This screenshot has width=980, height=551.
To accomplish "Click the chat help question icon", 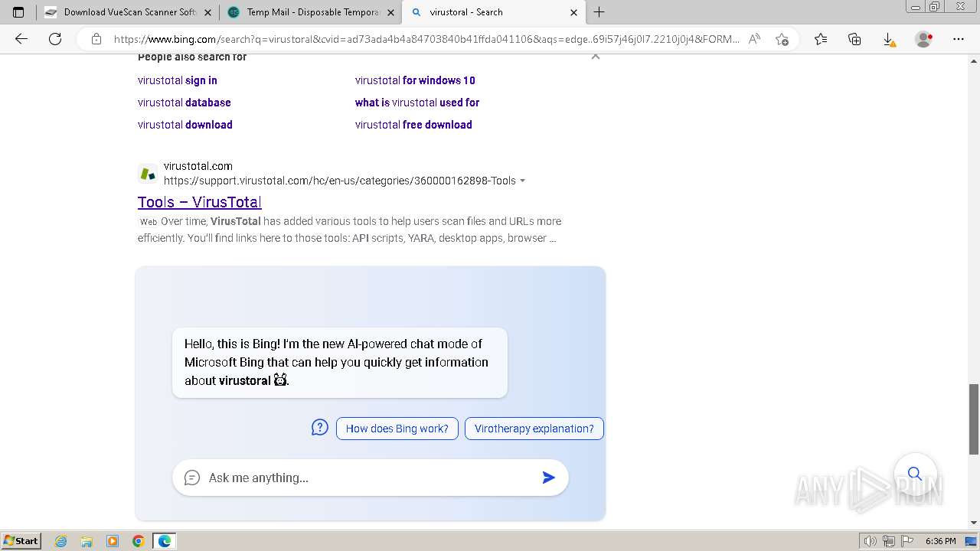I will pos(320,428).
